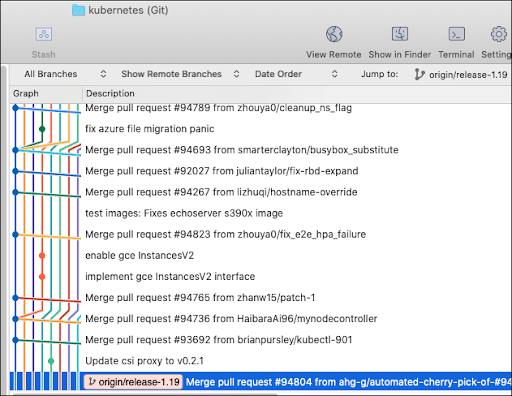Viewport: 512px width, 396px height.
Task: Select merge pull request #94765 zhanw15/patch-1
Action: tap(200, 297)
